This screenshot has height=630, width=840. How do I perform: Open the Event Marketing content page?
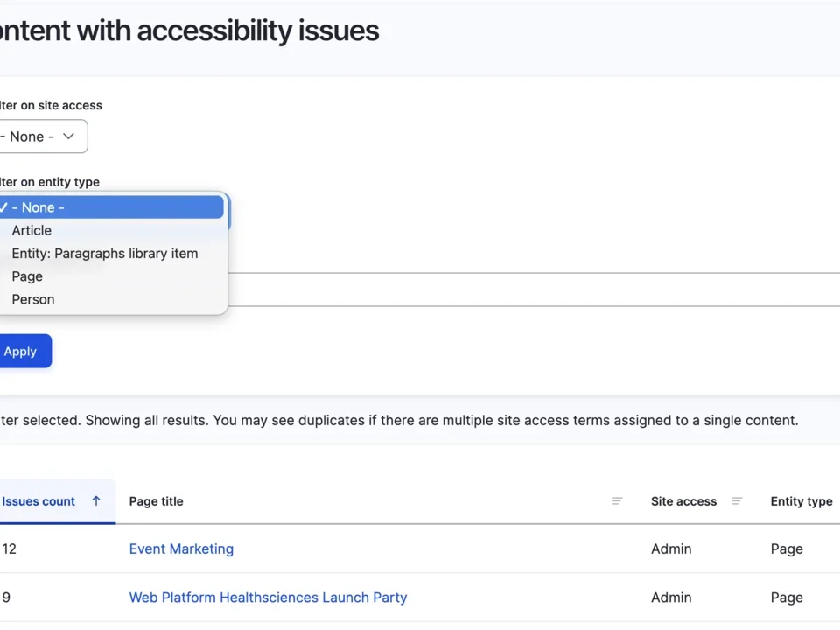181,549
